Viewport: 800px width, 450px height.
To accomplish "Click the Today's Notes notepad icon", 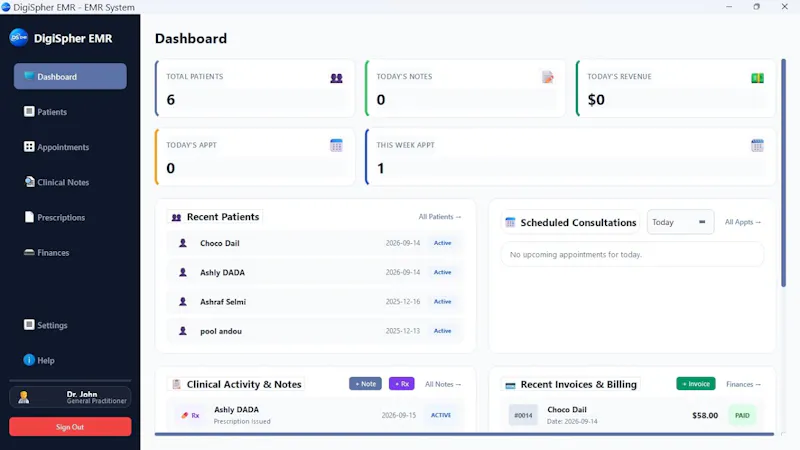I will (x=547, y=77).
